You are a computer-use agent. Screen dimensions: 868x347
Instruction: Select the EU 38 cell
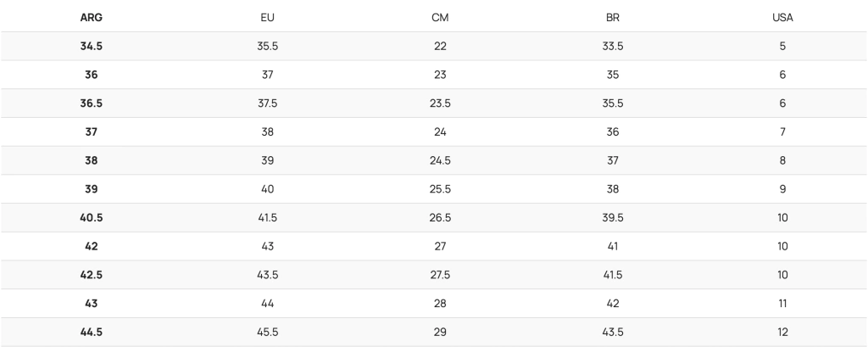coord(267,132)
